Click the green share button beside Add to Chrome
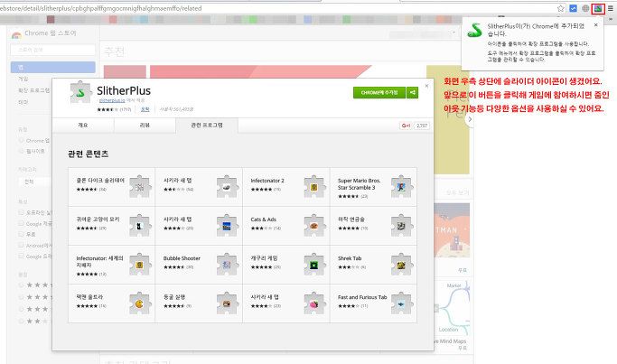The image size is (617, 364). (x=412, y=92)
